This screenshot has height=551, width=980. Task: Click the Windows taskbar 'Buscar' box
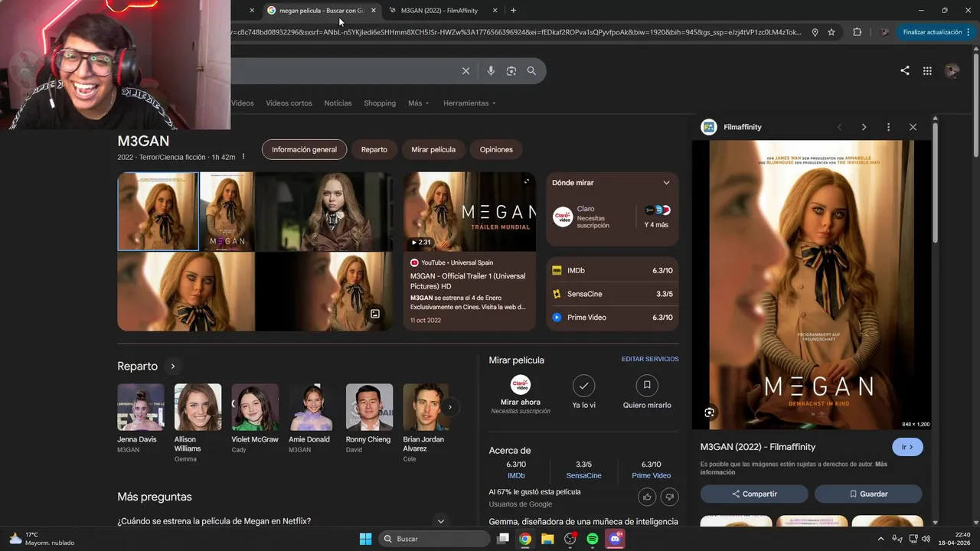(x=434, y=539)
